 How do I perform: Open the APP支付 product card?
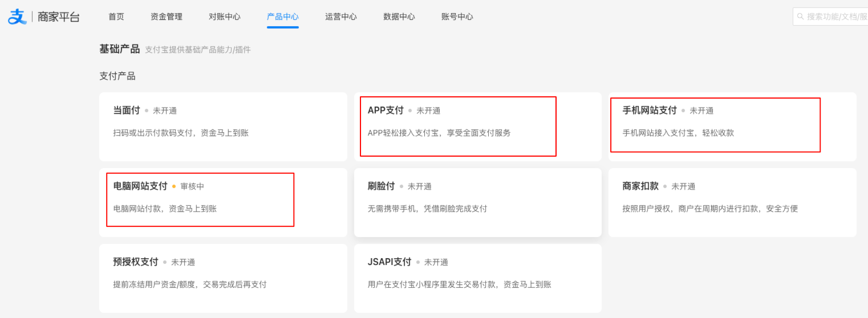coord(478,127)
